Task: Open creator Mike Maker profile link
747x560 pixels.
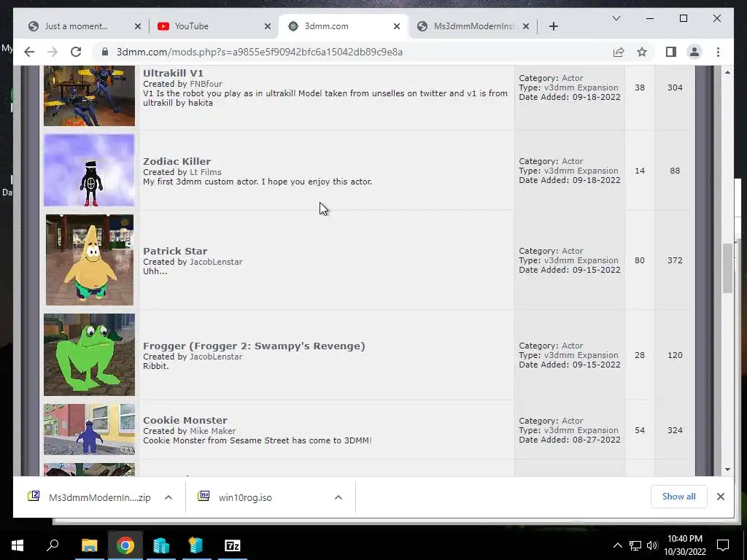Action: tap(212, 430)
